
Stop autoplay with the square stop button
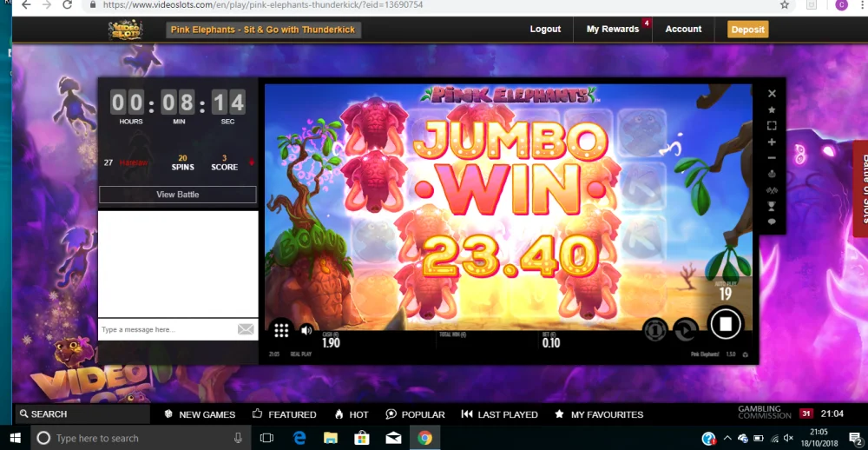pyautogui.click(x=725, y=324)
